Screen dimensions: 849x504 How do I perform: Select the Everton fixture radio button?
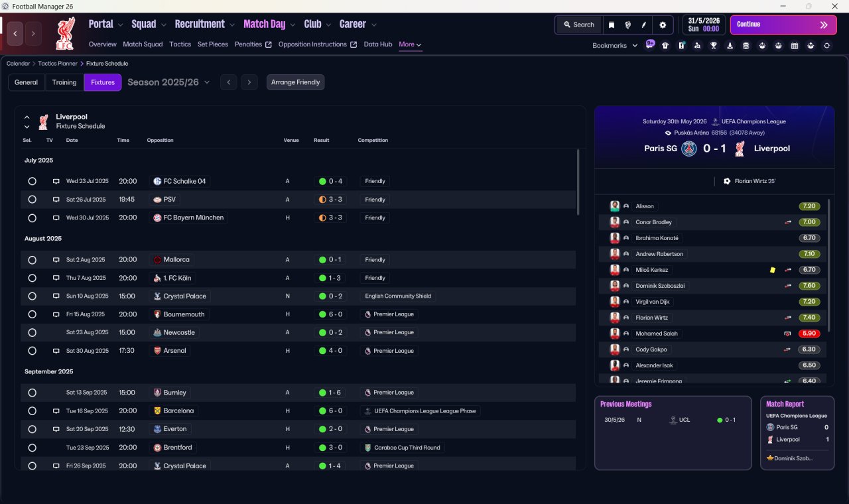32,429
